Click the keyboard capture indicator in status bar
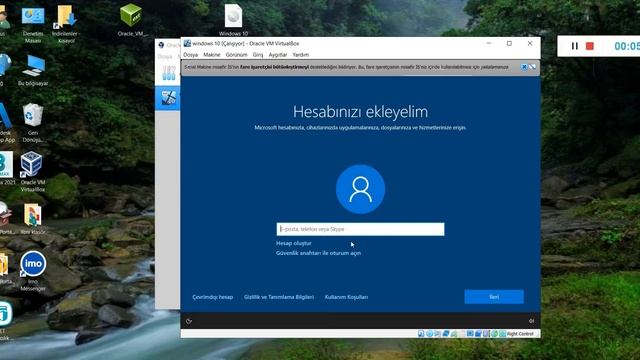Viewport: 640px width, 360px height. click(502, 333)
